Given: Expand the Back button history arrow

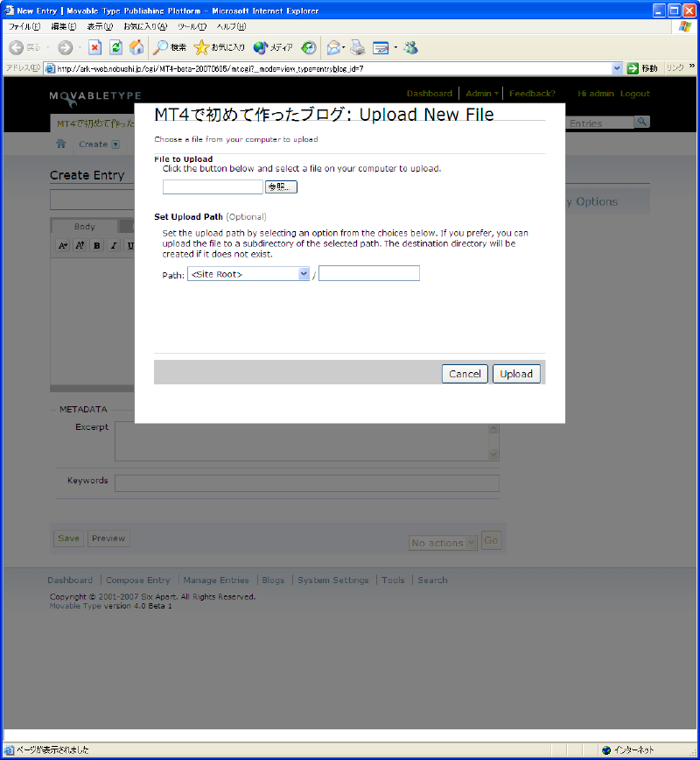Looking at the screenshot, I should point(48,48).
